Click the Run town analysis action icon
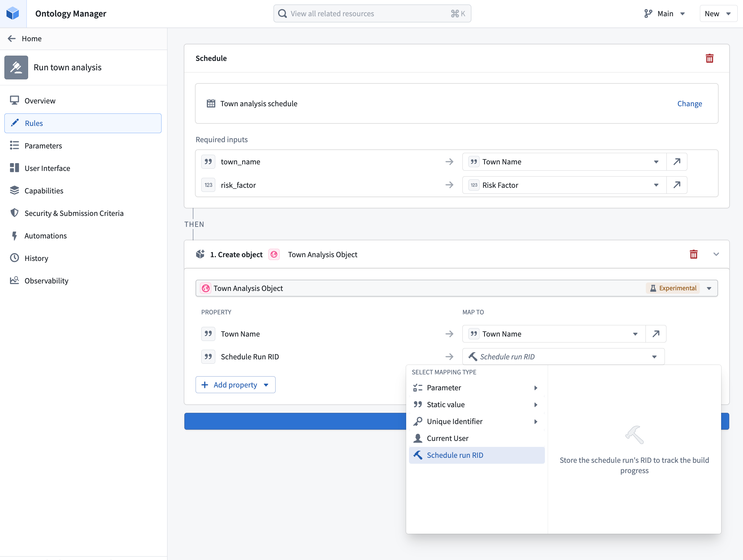Image resolution: width=743 pixels, height=560 pixels. point(16,67)
